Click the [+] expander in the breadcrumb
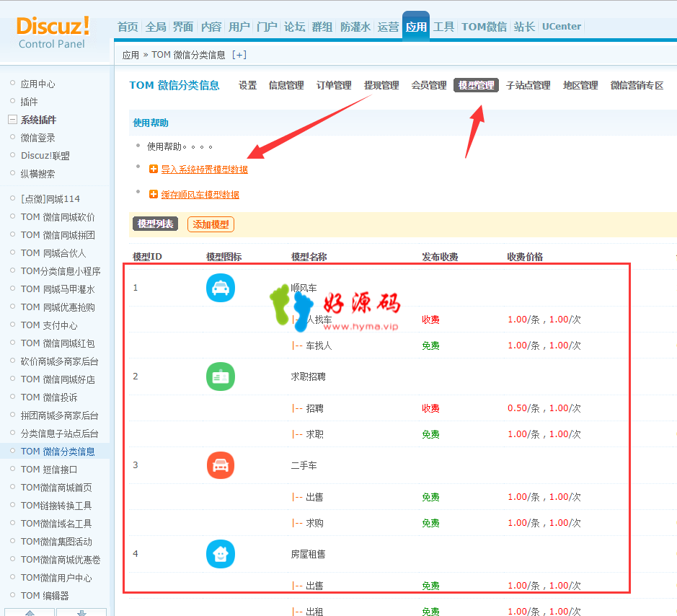The image size is (677, 616). [x=239, y=55]
